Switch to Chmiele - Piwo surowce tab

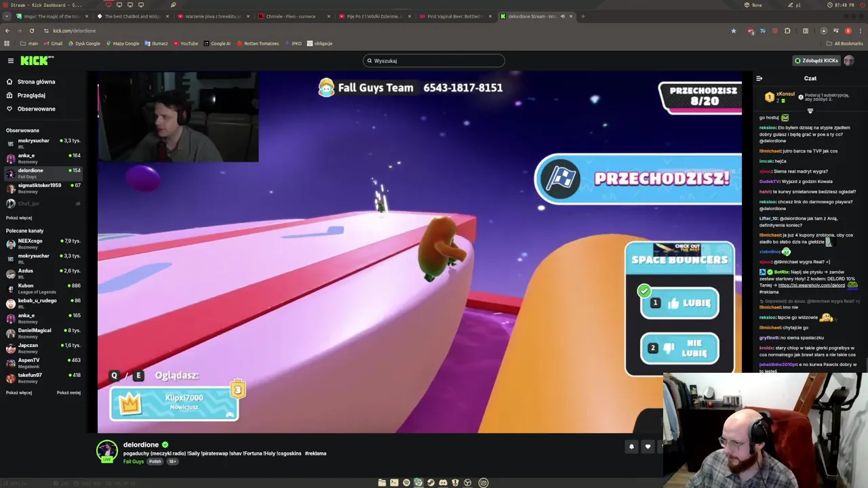(x=293, y=16)
